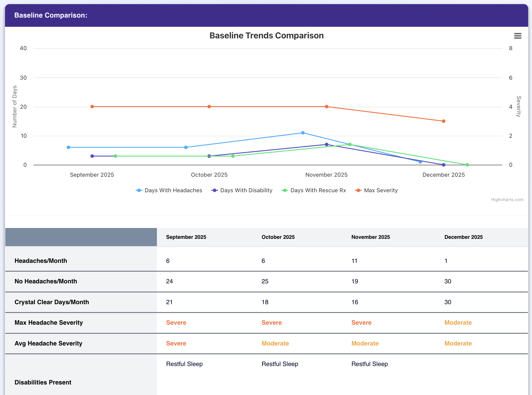This screenshot has width=532, height=395.
Task: Click September Restful Sleep disability entry
Action: tap(184, 364)
